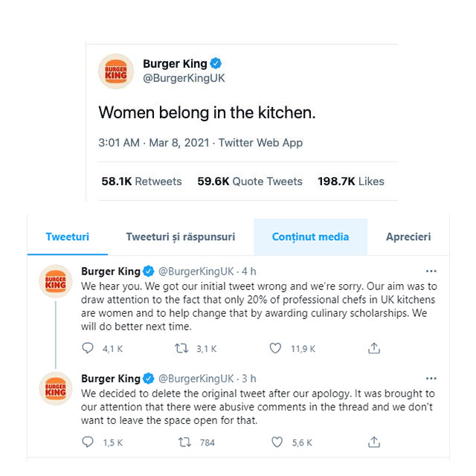Retweet the 'We hear you' tweet
This screenshot has height=476, width=476.
point(181,348)
